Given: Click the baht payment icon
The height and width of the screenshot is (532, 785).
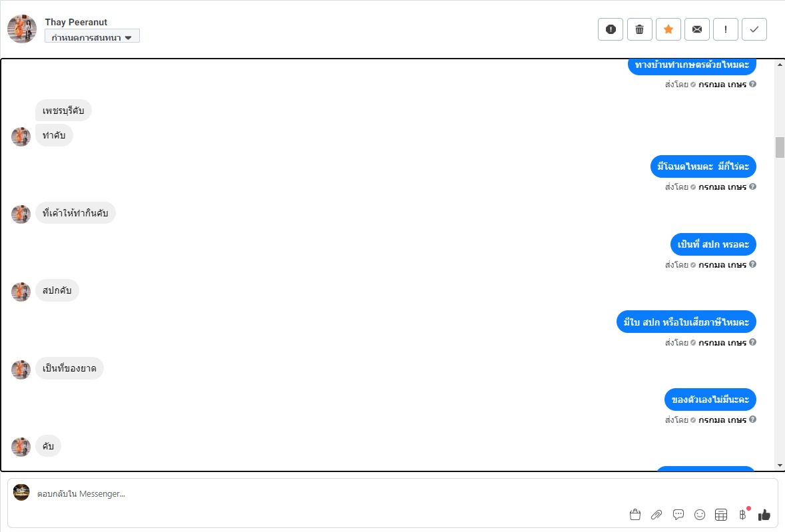Looking at the screenshot, I should (x=742, y=514).
